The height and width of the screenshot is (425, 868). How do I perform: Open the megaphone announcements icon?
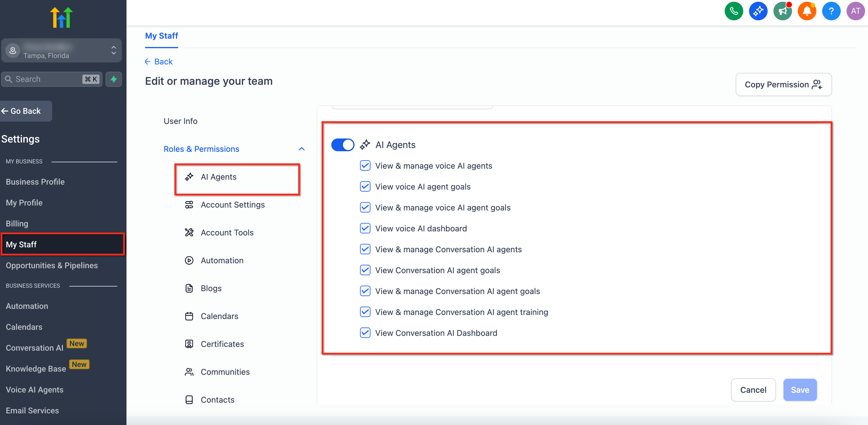click(782, 11)
